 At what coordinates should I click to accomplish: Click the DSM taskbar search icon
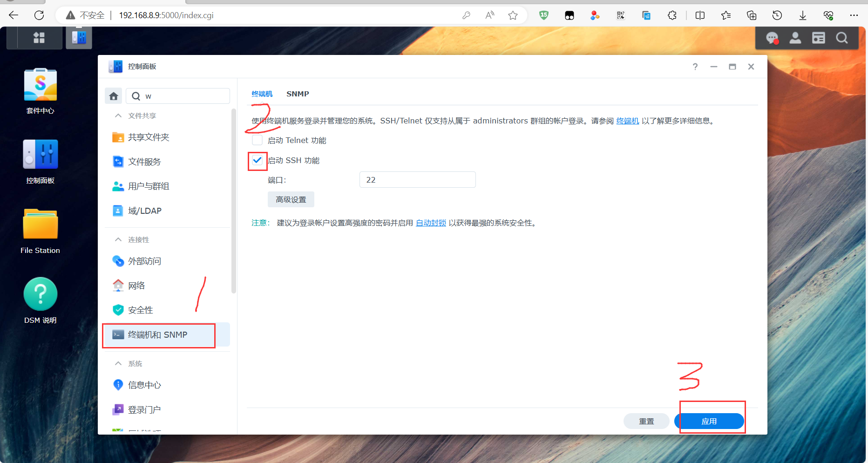point(842,38)
